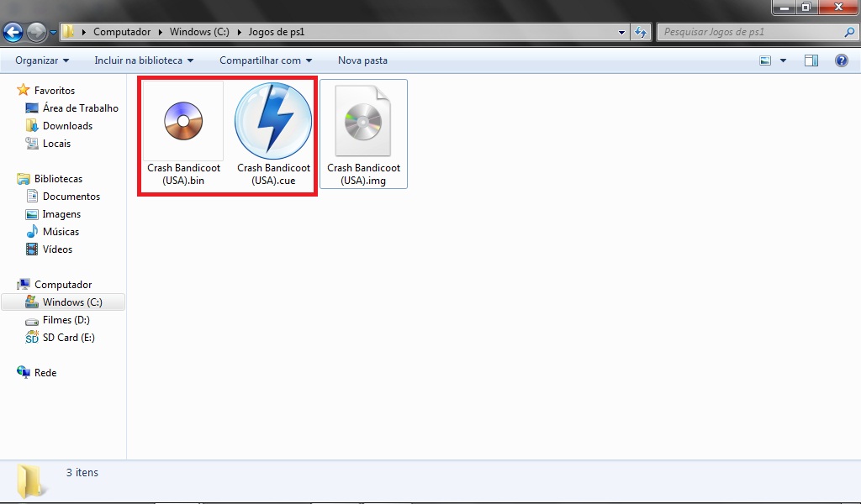Open the view options dropdown arrow
The width and height of the screenshot is (861, 504).
pyautogui.click(x=784, y=60)
